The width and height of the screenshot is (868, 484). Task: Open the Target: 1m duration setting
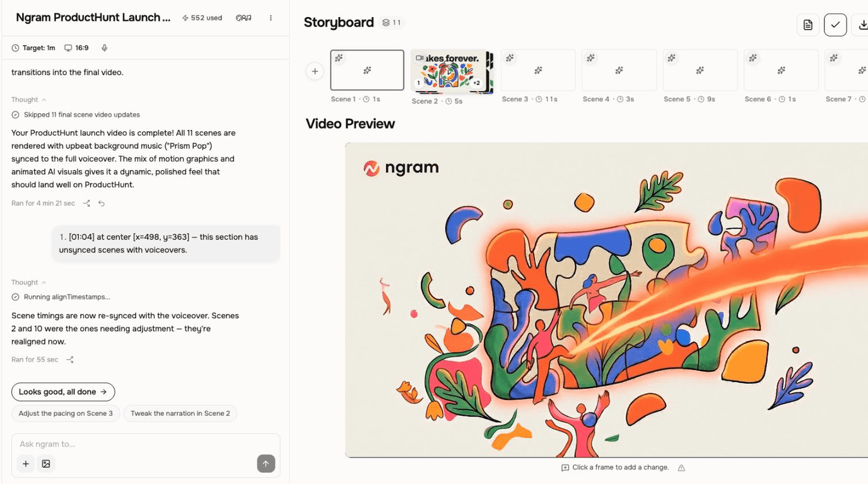click(33, 48)
